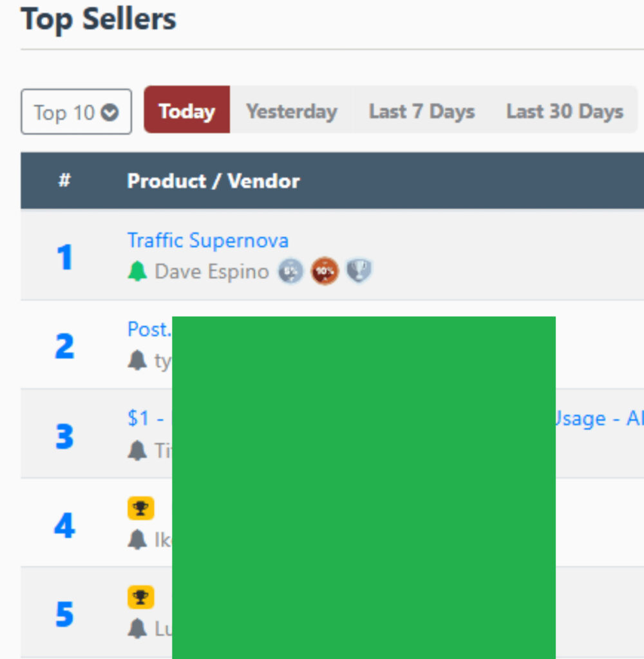
Task: Click the silver trophy shield badge
Action: [359, 272]
